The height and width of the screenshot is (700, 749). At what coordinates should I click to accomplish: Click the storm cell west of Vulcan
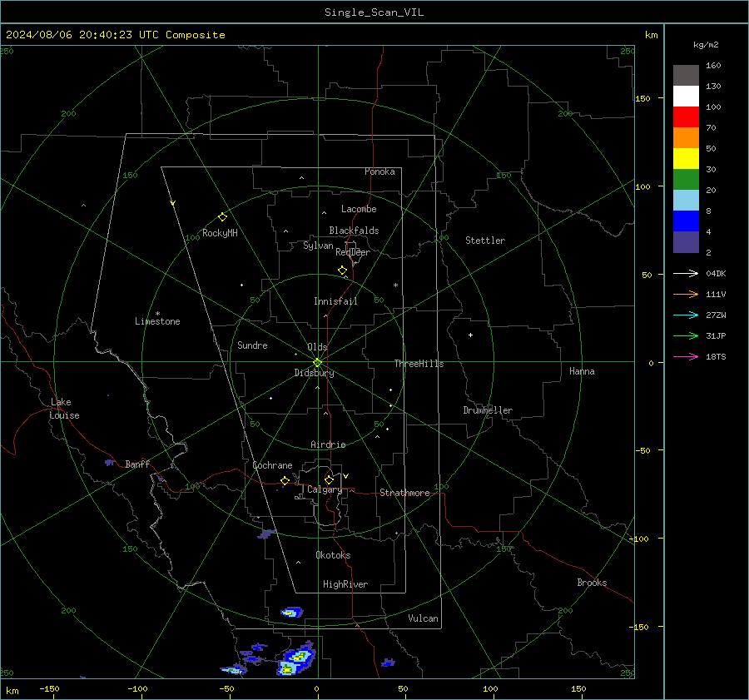(x=291, y=612)
